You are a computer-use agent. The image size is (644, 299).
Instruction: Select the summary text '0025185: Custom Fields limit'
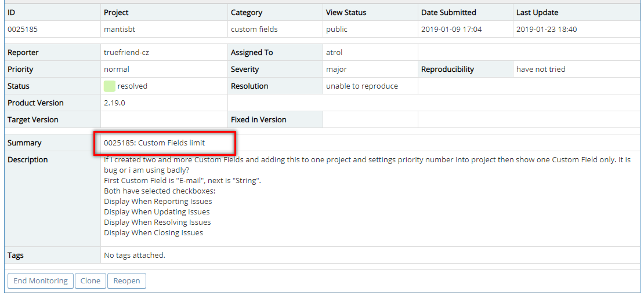point(154,143)
